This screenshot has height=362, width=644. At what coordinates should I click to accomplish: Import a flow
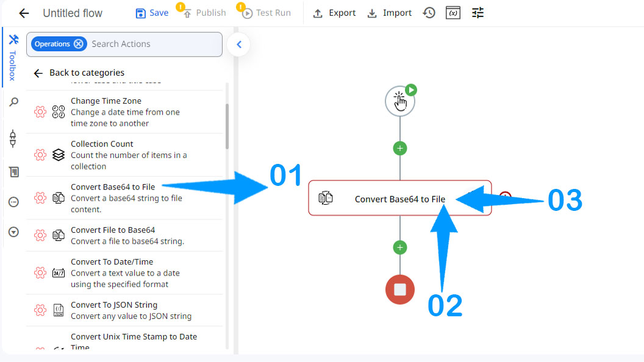[389, 13]
